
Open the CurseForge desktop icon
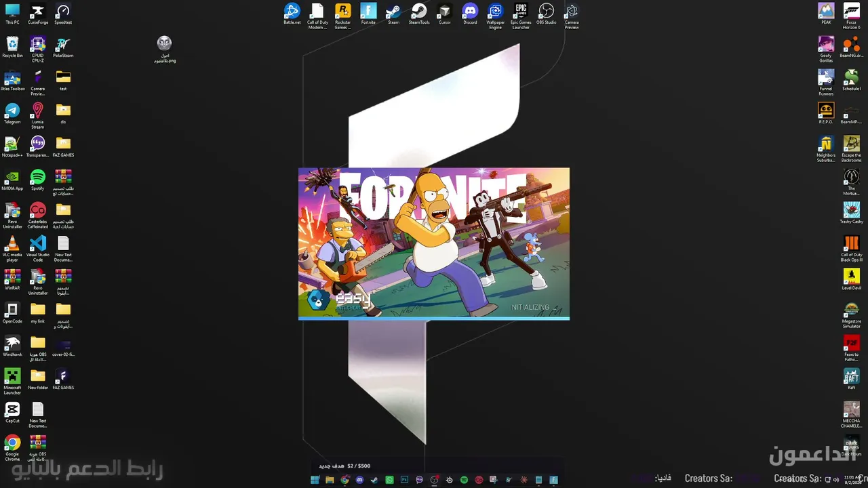38,14
